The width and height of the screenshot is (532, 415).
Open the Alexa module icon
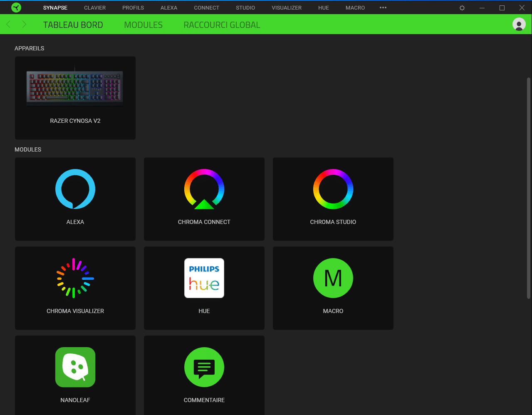(75, 189)
